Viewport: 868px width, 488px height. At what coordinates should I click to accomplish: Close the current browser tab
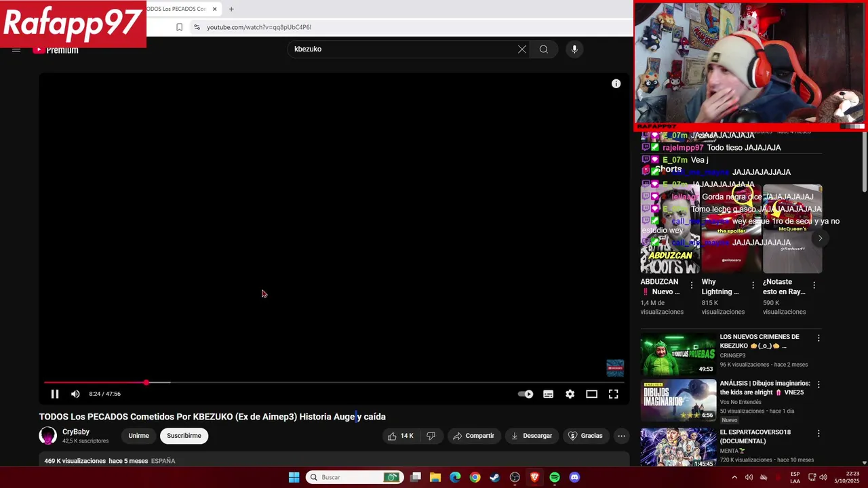pos(215,9)
